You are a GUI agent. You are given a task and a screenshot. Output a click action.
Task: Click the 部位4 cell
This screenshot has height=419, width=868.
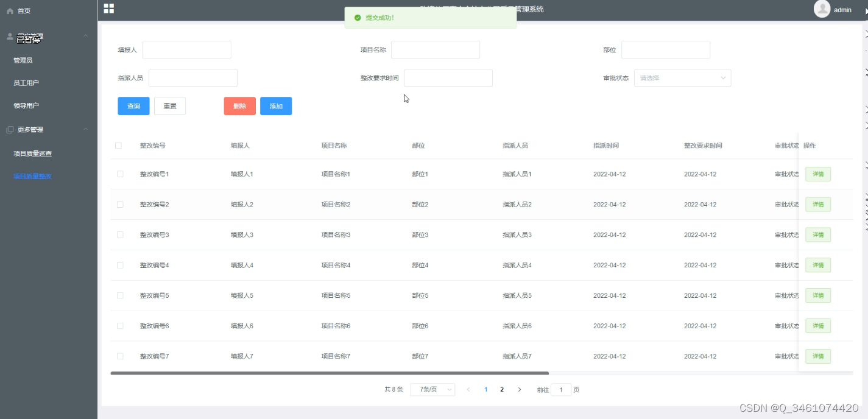click(420, 266)
